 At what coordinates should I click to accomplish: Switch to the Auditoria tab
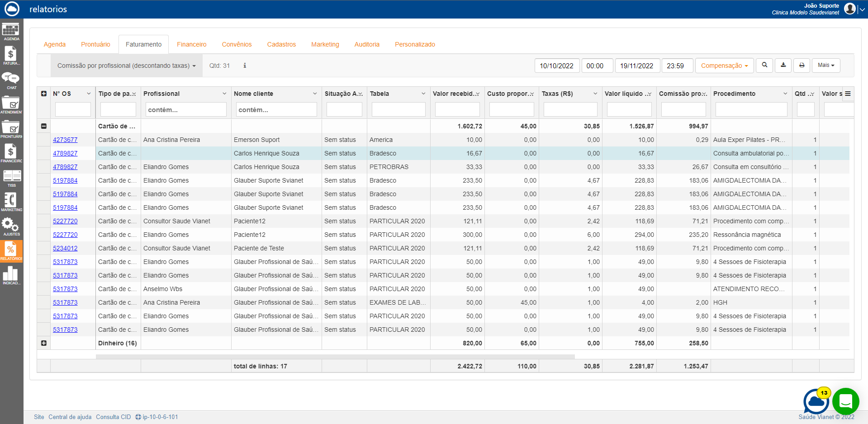366,44
